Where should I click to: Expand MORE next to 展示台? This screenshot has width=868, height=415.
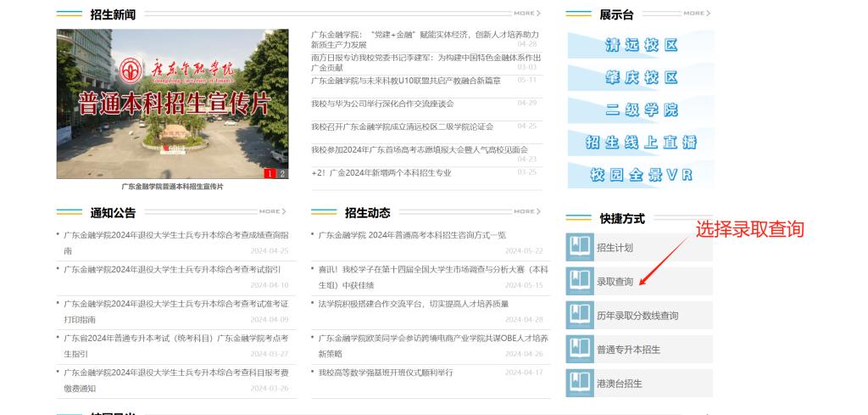click(697, 13)
